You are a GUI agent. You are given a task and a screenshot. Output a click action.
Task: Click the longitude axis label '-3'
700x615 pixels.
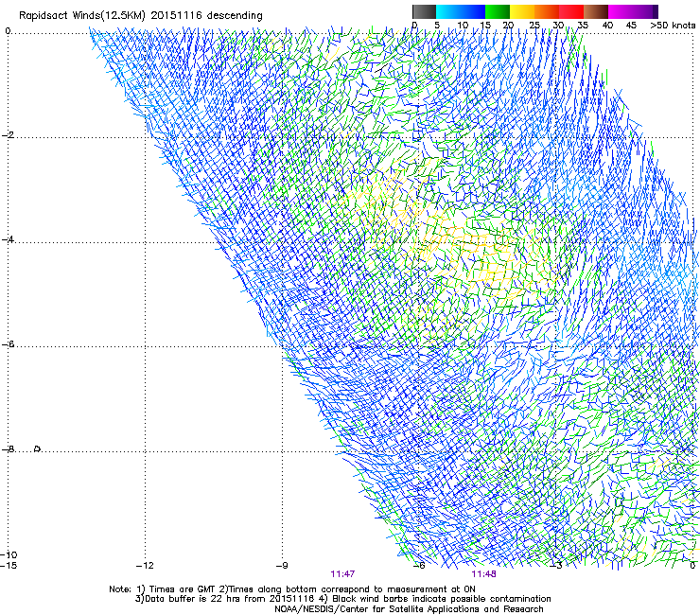[x=556, y=566]
